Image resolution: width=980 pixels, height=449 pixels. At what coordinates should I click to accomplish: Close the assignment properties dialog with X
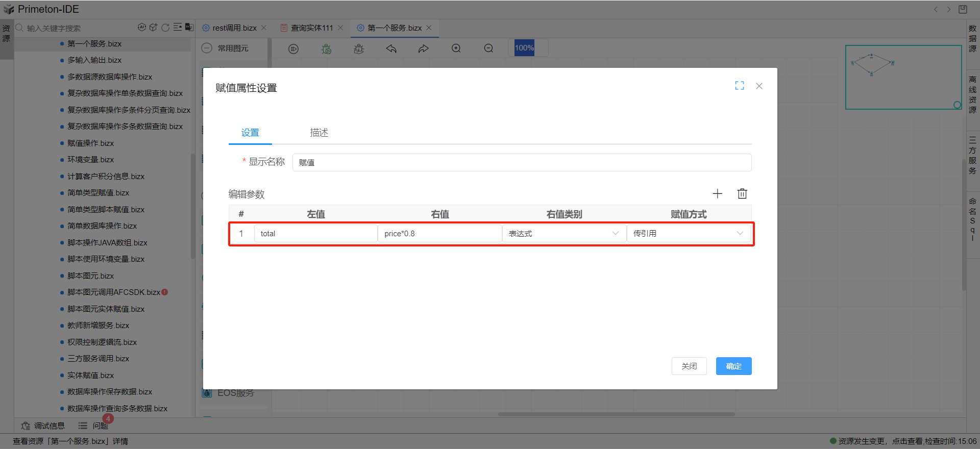[x=759, y=86]
